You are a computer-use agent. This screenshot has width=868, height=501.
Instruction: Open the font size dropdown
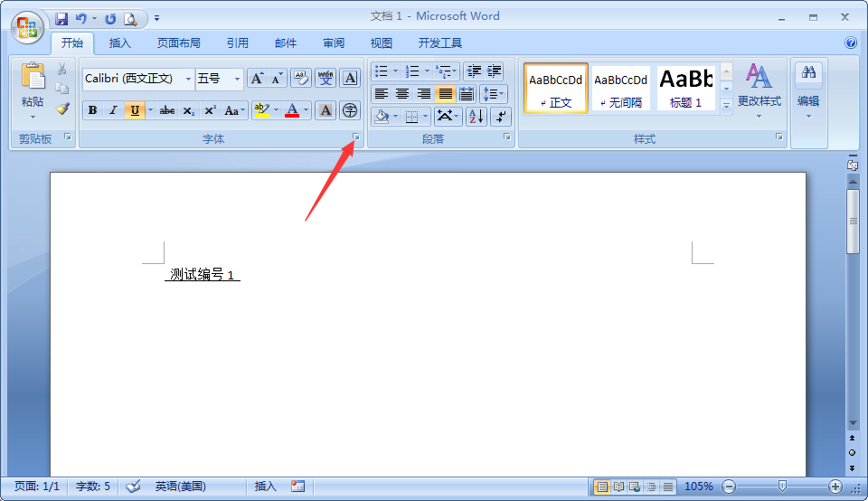(237, 80)
